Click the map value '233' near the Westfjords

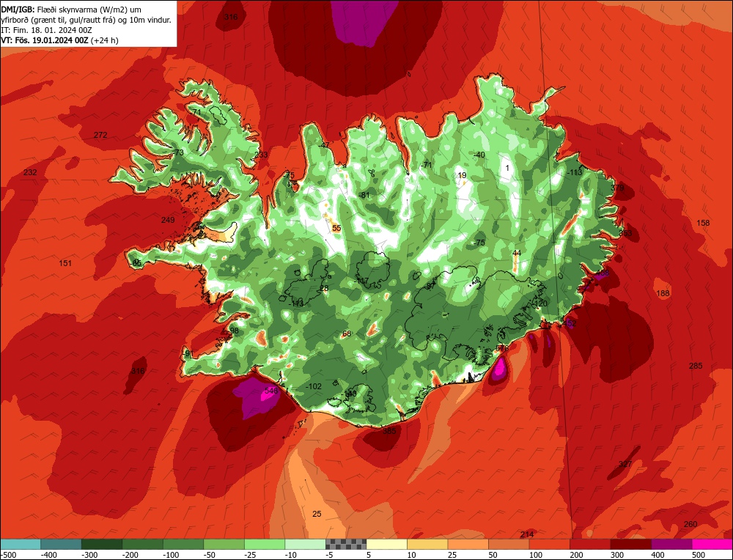(x=262, y=155)
